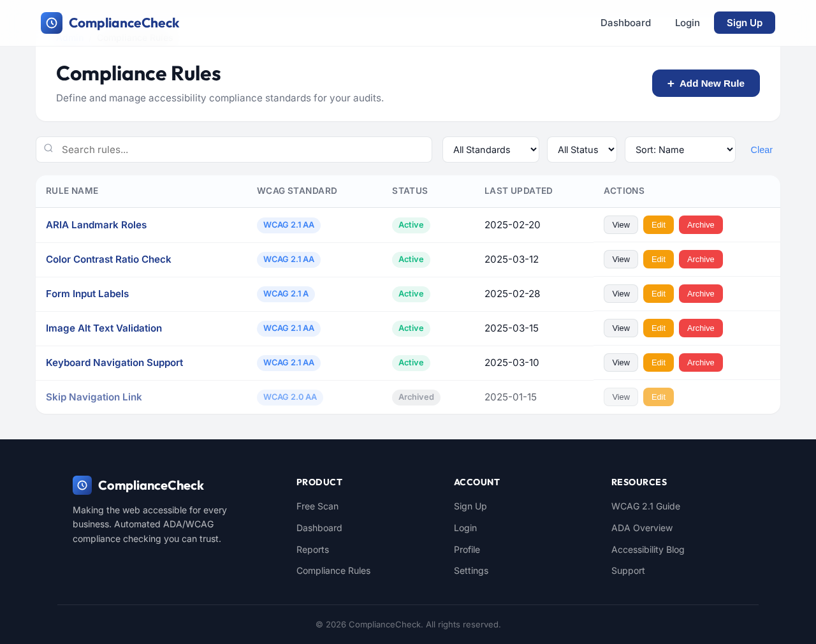The image size is (816, 644).
Task: Open the ARIA Landmark Roles rule
Action: pyautogui.click(x=96, y=225)
